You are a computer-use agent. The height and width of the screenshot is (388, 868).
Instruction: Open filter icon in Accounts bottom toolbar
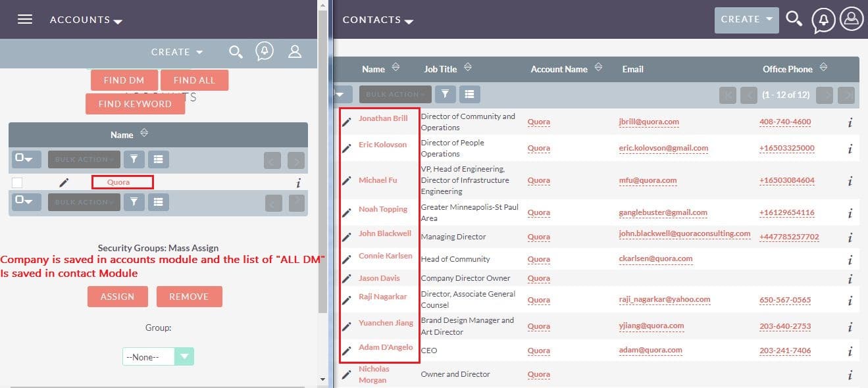pyautogui.click(x=134, y=202)
